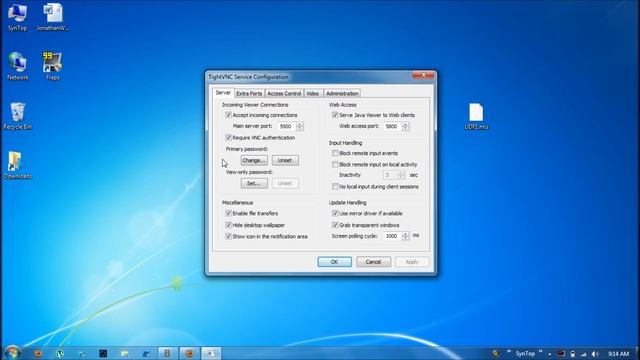Select the Recycle Bin icon
Screen dimensions: 640x360
click(x=18, y=116)
